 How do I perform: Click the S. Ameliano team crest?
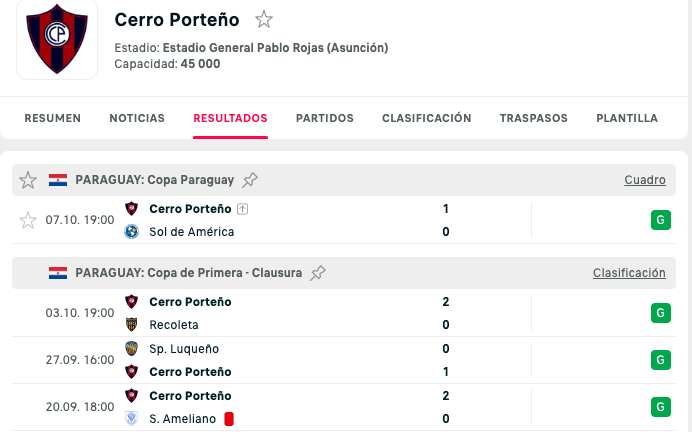coord(131,419)
